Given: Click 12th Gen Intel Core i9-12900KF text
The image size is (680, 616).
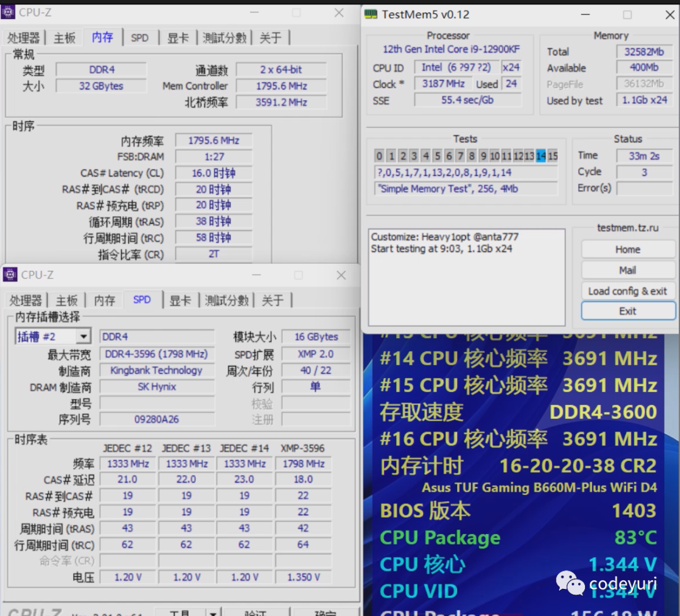Looking at the screenshot, I should [451, 50].
